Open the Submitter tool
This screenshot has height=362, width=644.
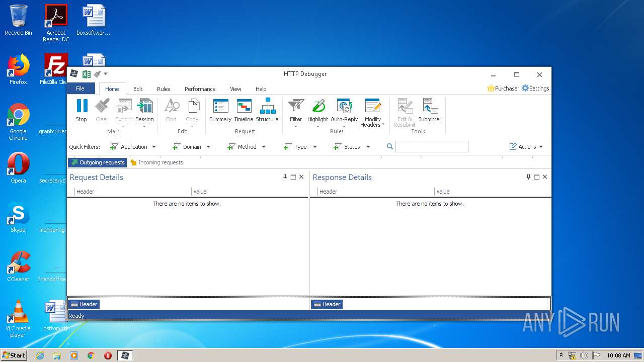tap(430, 111)
